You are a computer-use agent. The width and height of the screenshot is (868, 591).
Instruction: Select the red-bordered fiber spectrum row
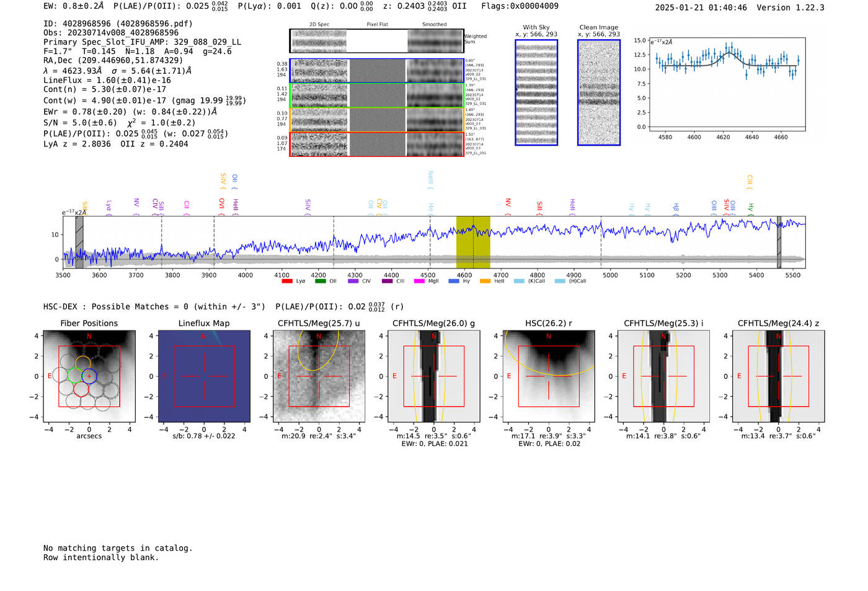click(x=377, y=144)
